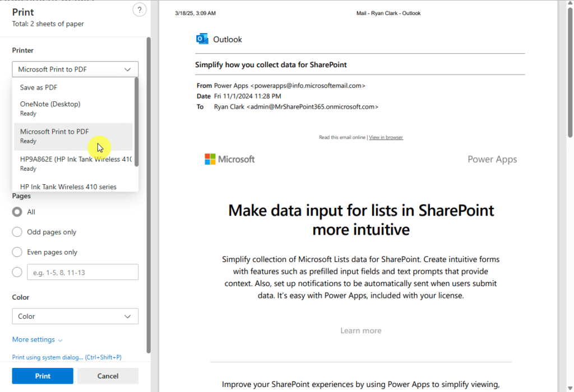Choose OneNote (Desktop) printer option
The height and width of the screenshot is (392, 574).
tap(73, 108)
